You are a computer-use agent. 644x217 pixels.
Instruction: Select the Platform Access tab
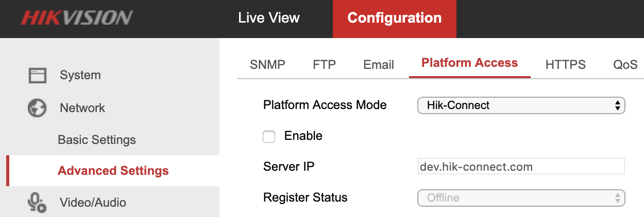(x=469, y=63)
